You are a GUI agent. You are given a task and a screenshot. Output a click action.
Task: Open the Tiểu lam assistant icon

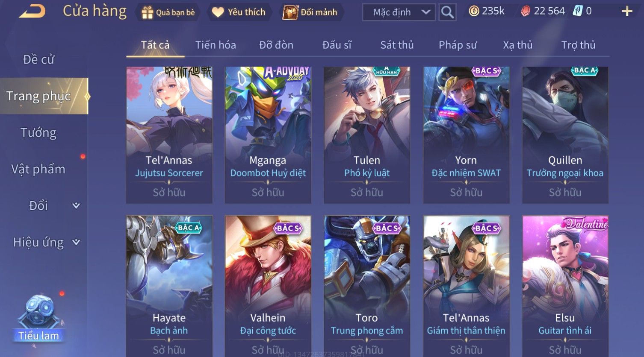(x=39, y=318)
